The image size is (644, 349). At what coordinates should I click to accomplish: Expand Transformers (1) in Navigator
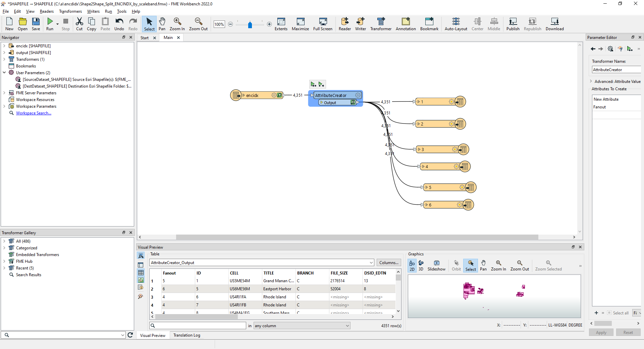pyautogui.click(x=4, y=59)
